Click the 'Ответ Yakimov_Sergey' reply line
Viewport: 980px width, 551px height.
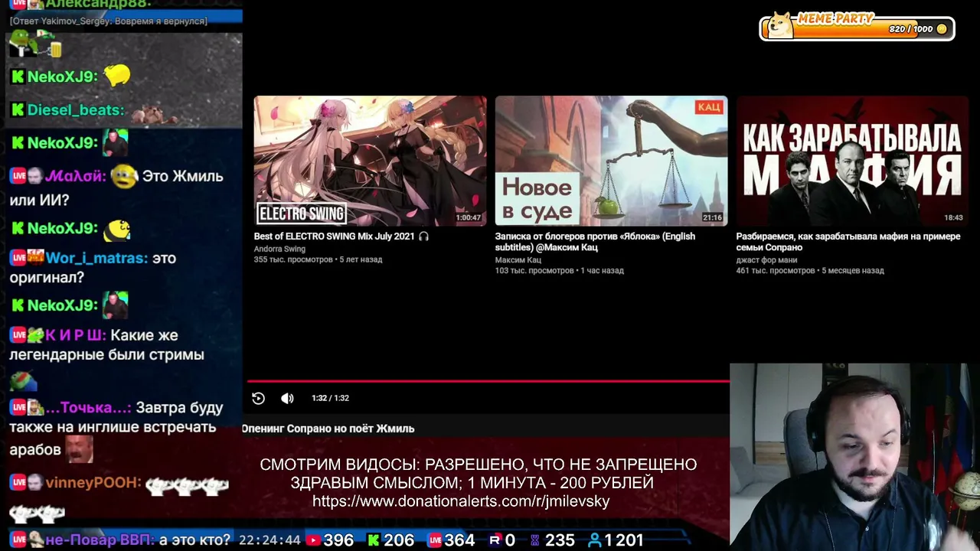pyautogui.click(x=108, y=21)
